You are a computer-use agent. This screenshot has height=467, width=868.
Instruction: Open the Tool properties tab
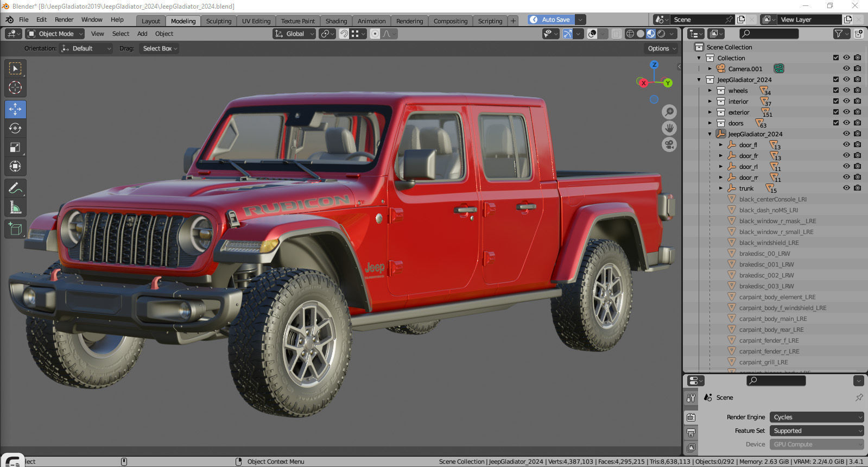(x=691, y=398)
